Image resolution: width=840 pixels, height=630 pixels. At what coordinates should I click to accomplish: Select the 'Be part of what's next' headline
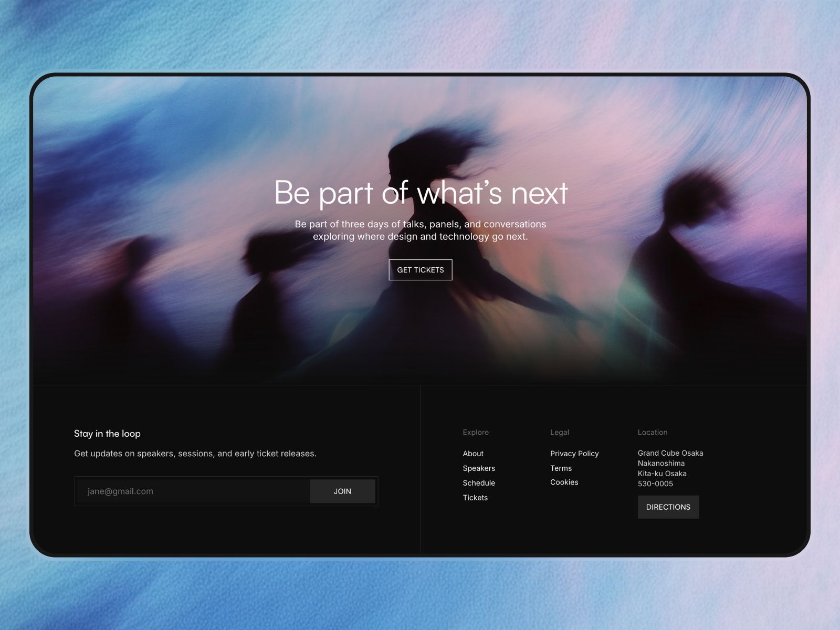click(x=421, y=192)
